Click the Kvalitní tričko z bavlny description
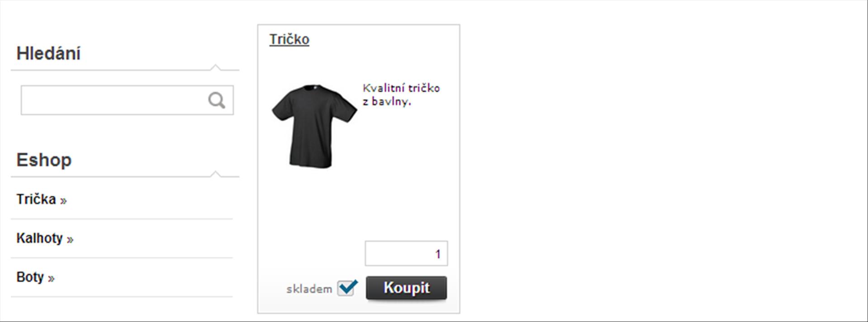The image size is (868, 322). pos(401,95)
